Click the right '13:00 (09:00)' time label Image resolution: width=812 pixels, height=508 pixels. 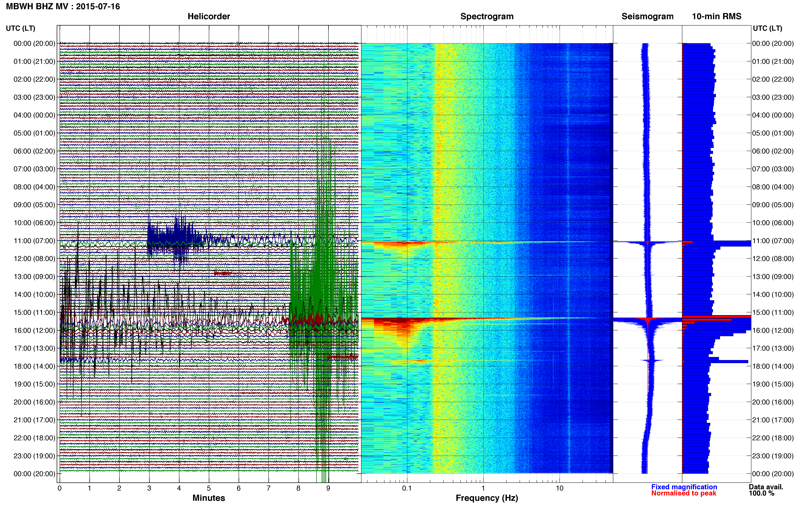pos(773,277)
